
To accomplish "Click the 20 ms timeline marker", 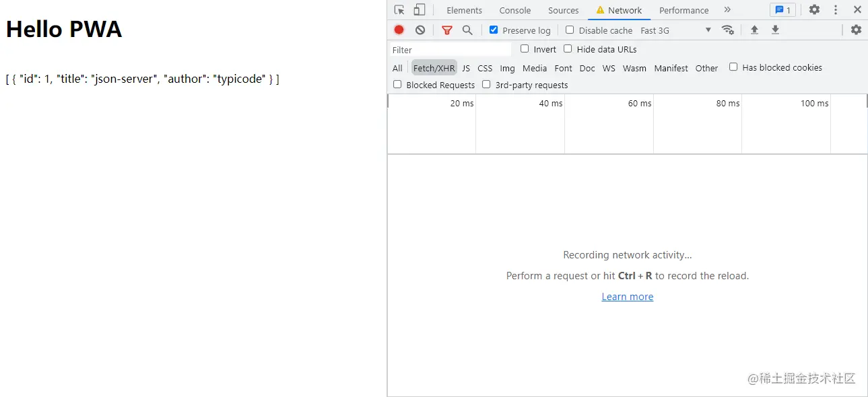I will [462, 103].
